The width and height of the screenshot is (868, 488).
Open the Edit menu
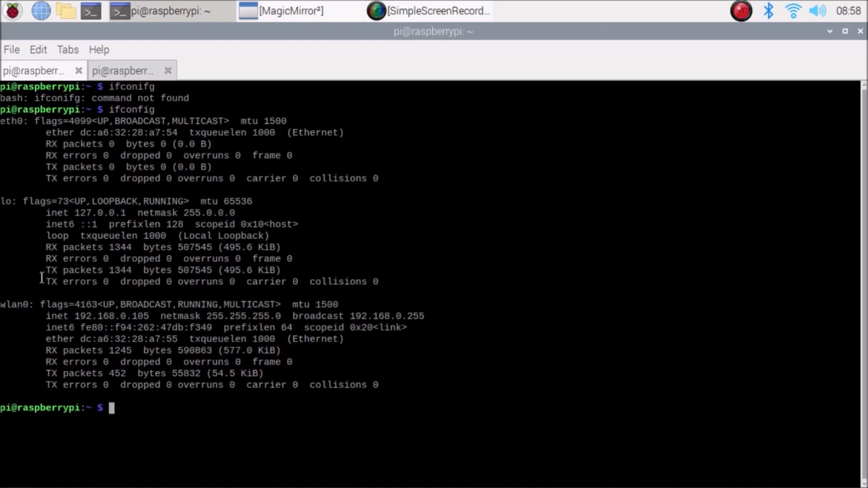coord(38,49)
